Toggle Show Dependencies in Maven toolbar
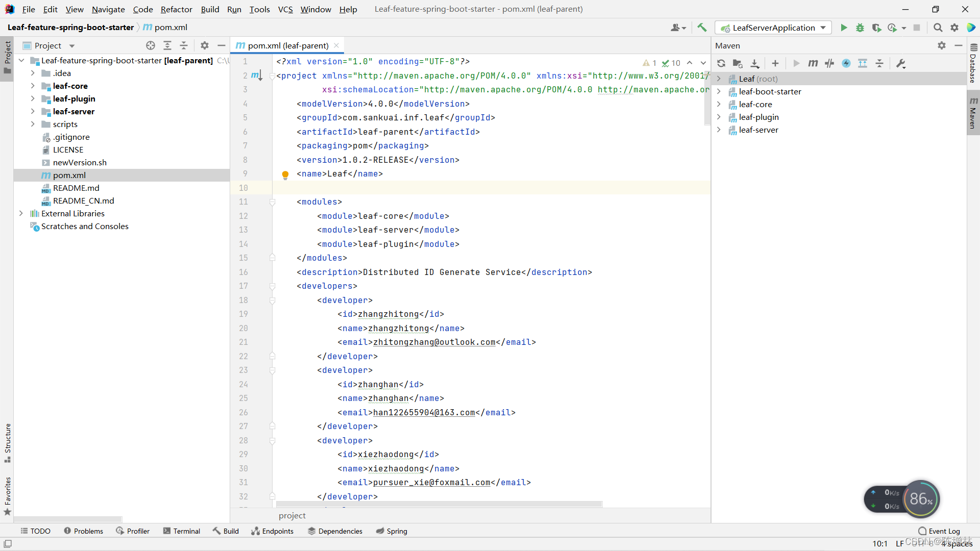 (863, 63)
